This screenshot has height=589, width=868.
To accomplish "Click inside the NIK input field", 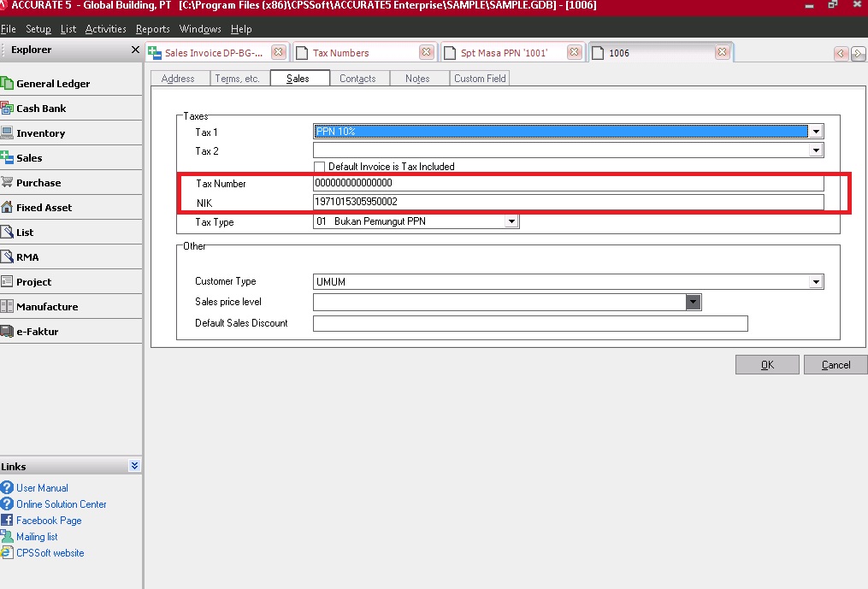I will [x=513, y=202].
